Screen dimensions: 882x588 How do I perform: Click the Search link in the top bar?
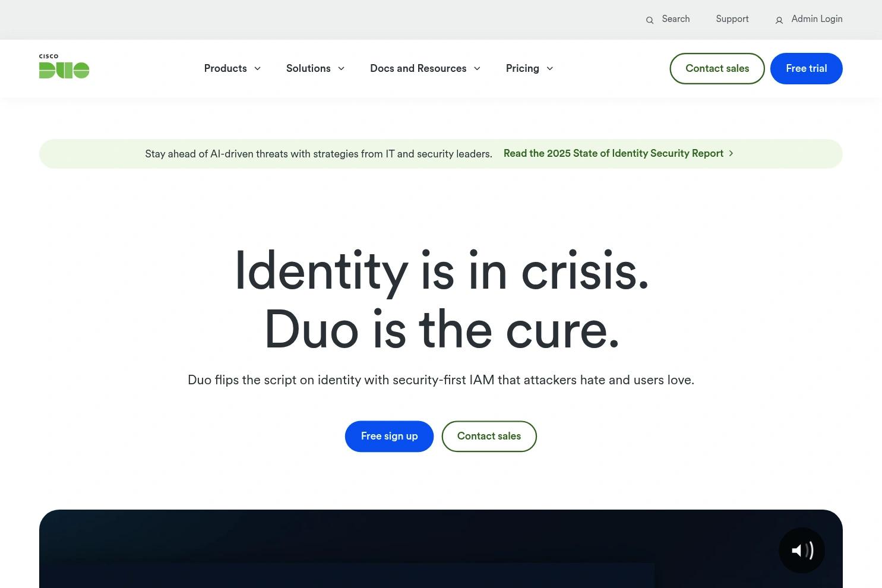pos(676,19)
